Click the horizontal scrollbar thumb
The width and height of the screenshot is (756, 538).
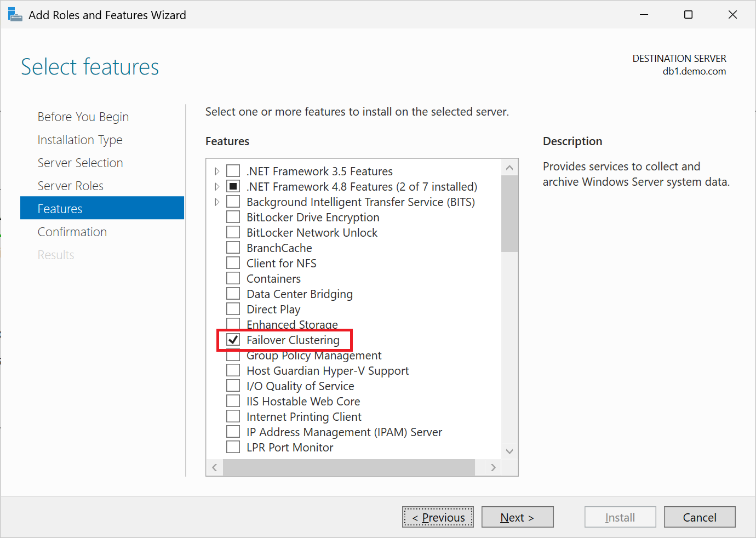(349, 467)
